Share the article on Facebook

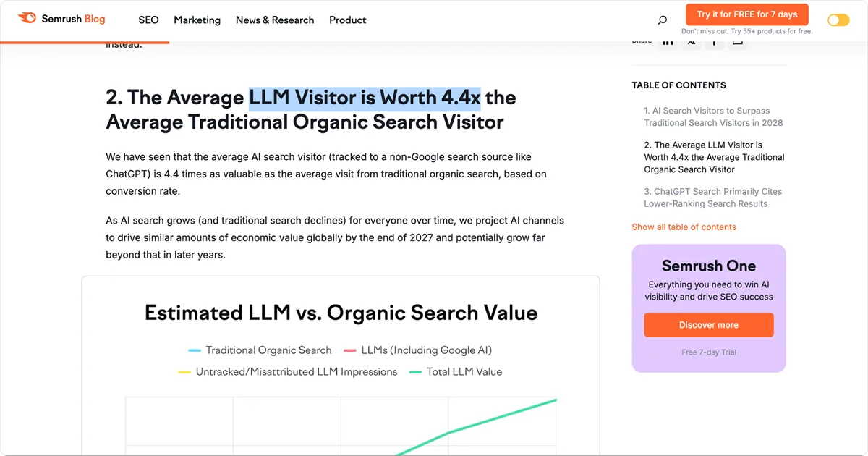point(714,41)
